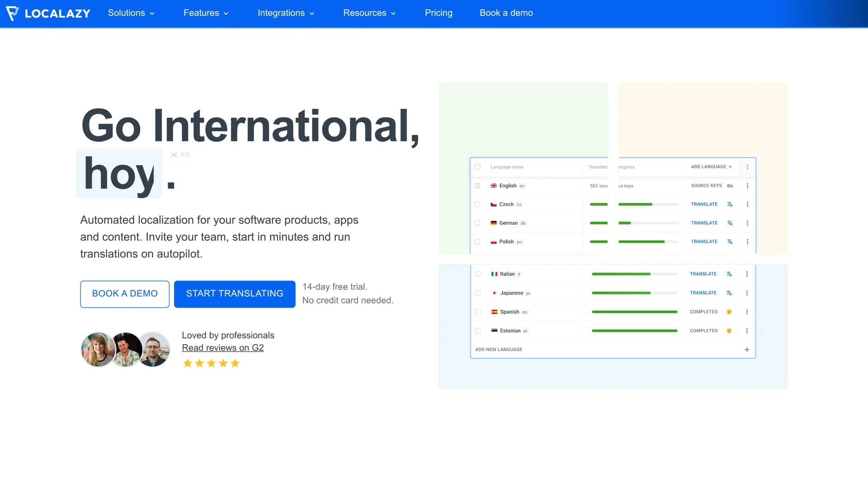This screenshot has width=868, height=488.
Task: Click plus icon for new language
Action: (747, 350)
